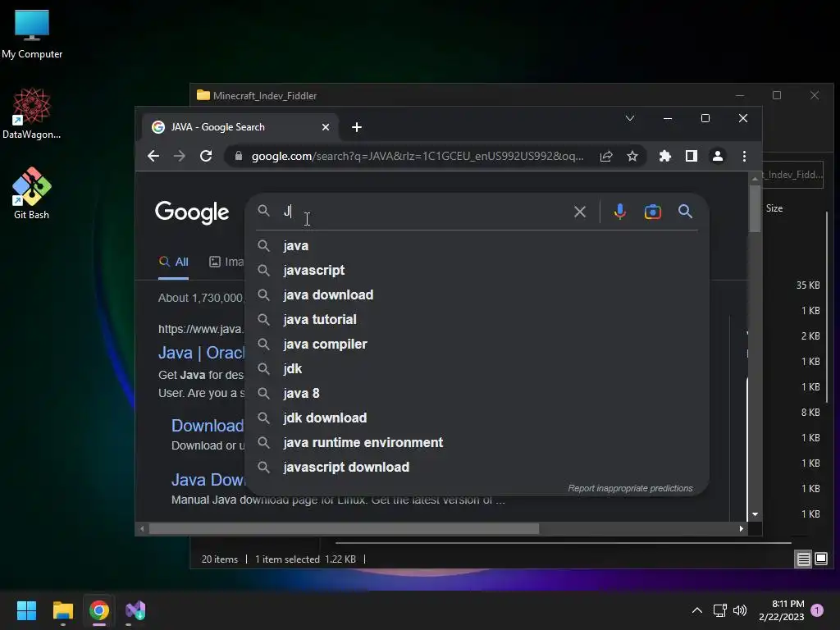Open Visual Studio from the taskbar
The image size is (840, 630).
[x=135, y=610]
